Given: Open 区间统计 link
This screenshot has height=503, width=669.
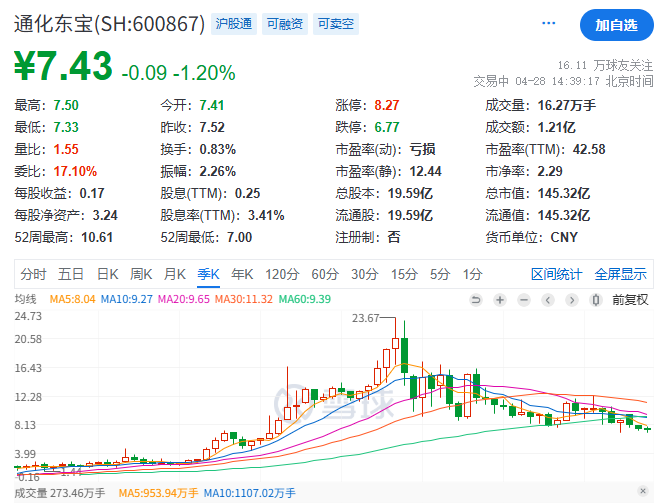Looking at the screenshot, I should pyautogui.click(x=556, y=274).
